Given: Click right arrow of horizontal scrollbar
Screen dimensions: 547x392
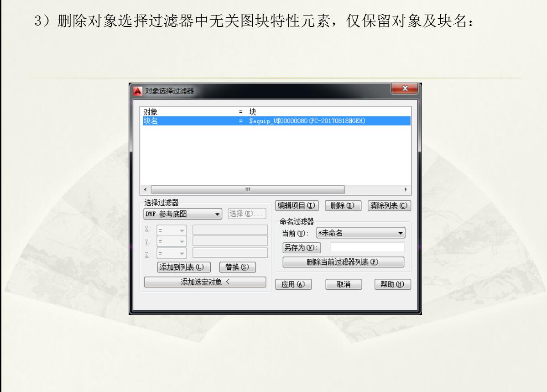Looking at the screenshot, I should 406,189.
